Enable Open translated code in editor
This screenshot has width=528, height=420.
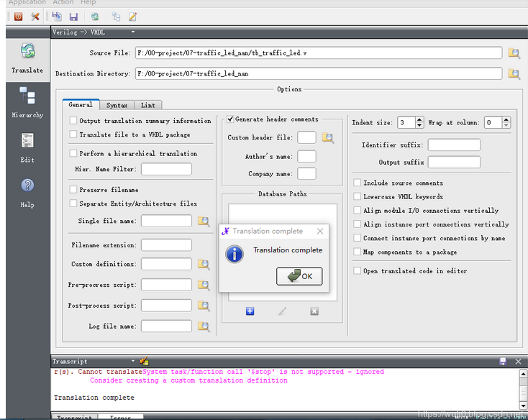click(x=357, y=270)
